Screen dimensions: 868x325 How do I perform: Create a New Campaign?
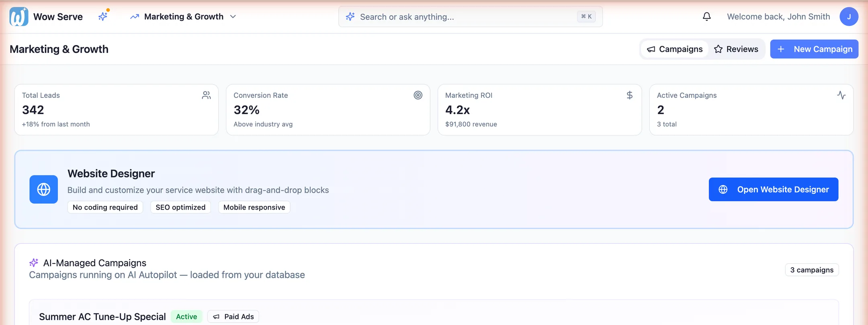pyautogui.click(x=814, y=49)
